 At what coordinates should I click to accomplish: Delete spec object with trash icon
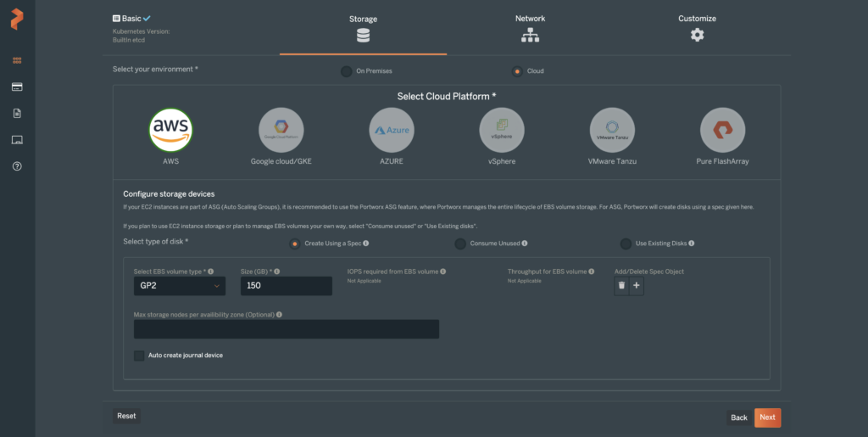pos(621,286)
